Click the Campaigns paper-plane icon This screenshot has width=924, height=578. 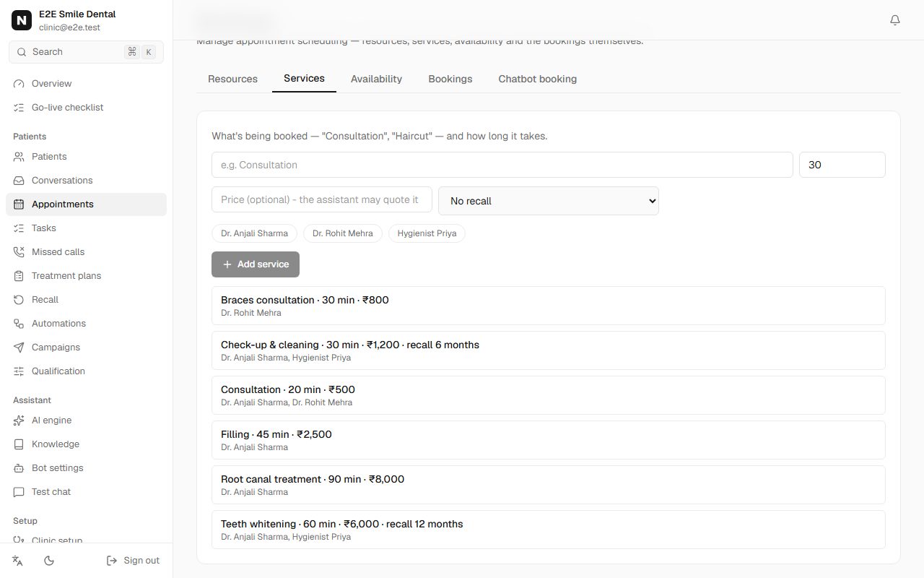tap(19, 348)
